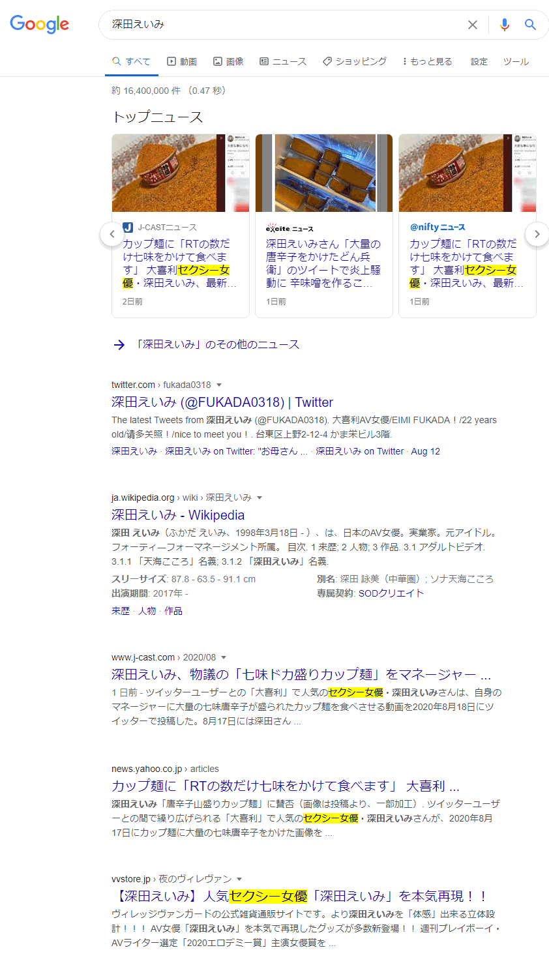The width and height of the screenshot is (549, 980).
Task: Open the 深田えいみ - Wikipedia result
Action: (178, 515)
